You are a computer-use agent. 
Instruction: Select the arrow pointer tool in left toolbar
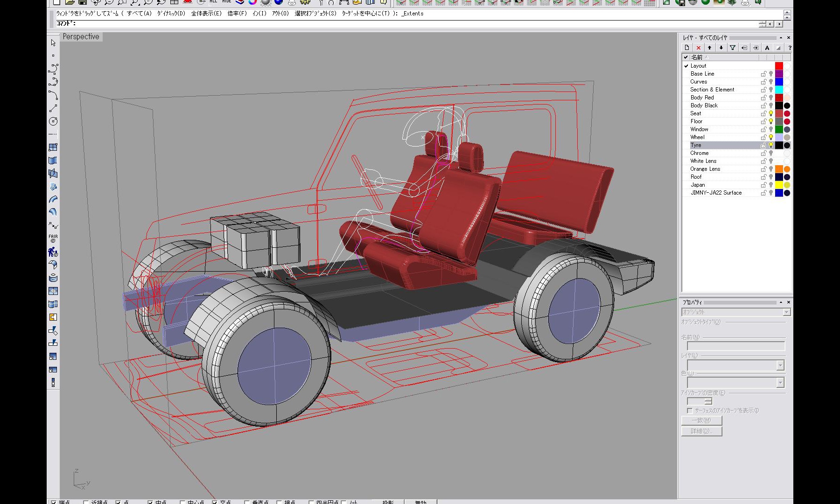point(53,43)
